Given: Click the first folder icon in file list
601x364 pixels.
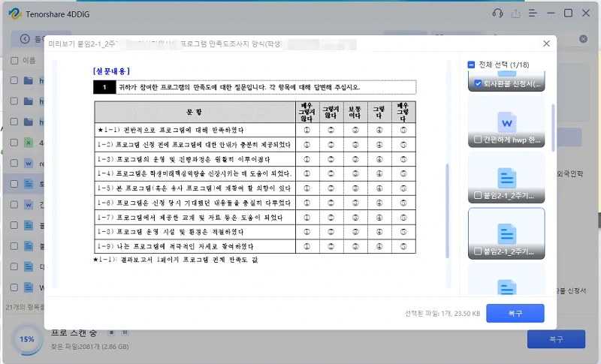Looking at the screenshot, I should (x=29, y=80).
